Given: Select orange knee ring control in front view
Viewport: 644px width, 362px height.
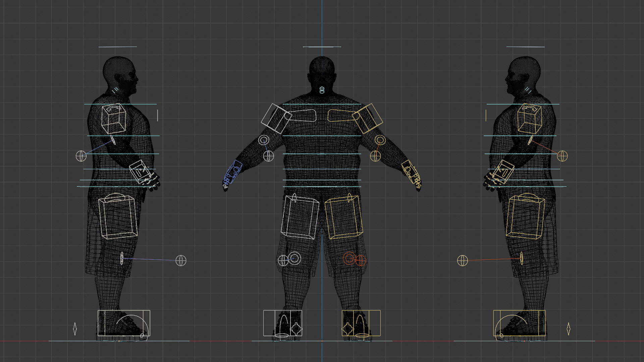Looking at the screenshot, I should [x=349, y=258].
